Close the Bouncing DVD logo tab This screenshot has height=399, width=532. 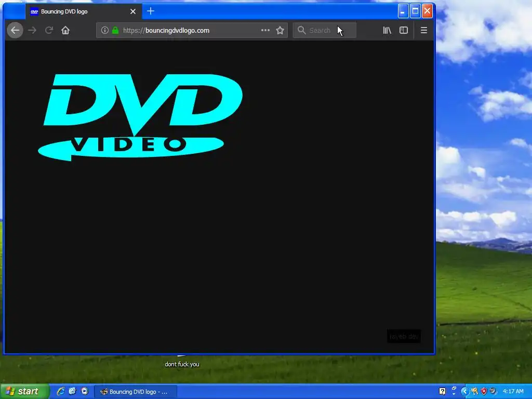click(133, 11)
